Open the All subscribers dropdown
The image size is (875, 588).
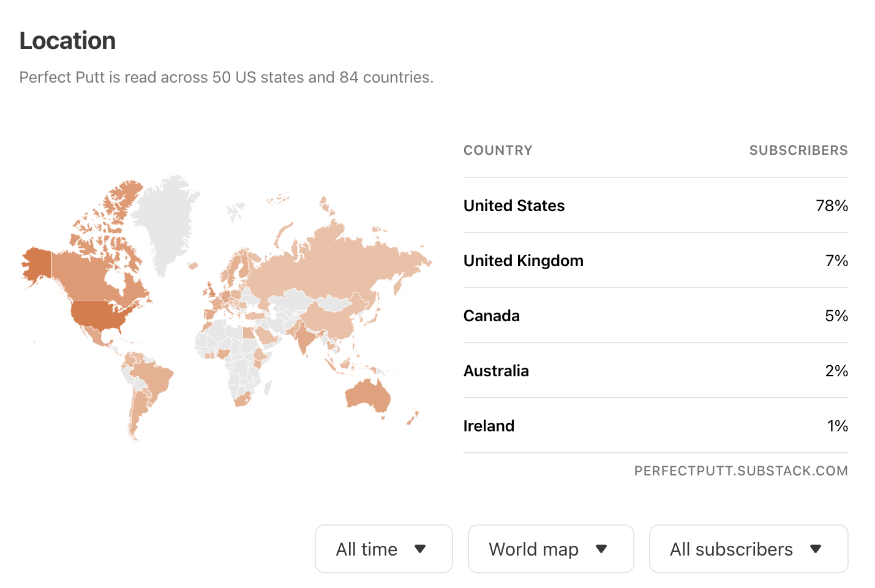(x=748, y=549)
